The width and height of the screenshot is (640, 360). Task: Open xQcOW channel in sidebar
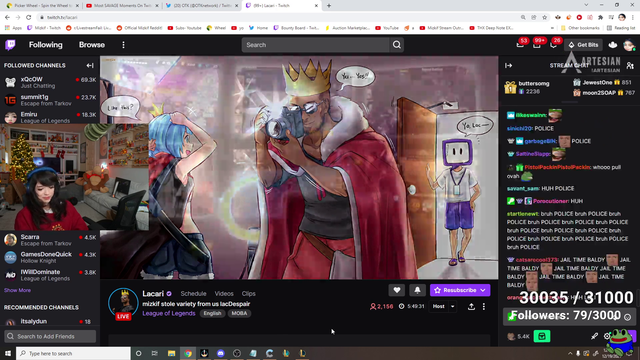coord(50,82)
